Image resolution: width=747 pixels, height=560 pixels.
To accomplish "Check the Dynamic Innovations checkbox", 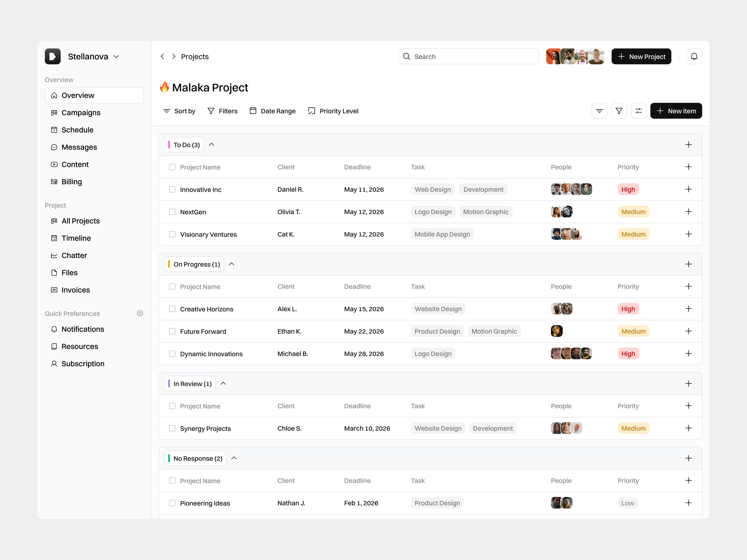I will [172, 353].
